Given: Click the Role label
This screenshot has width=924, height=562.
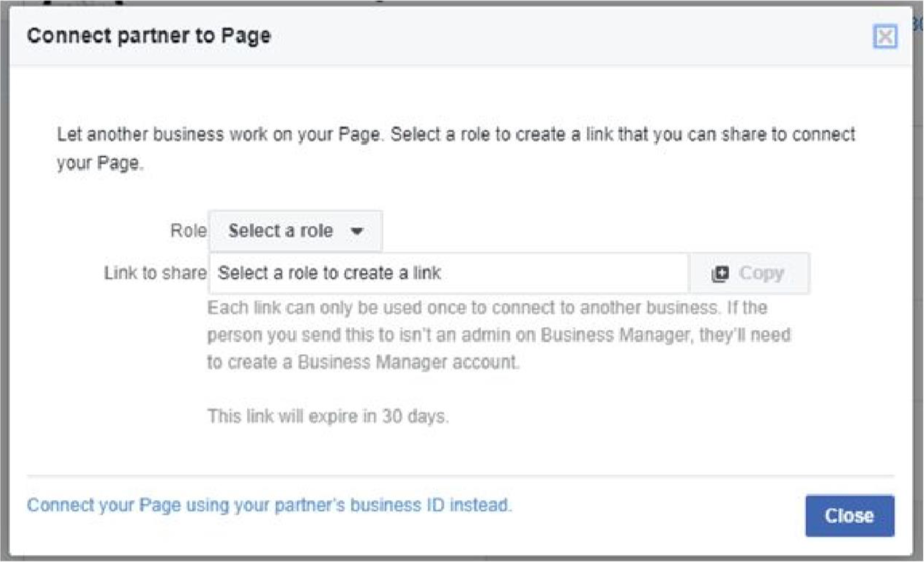Looking at the screenshot, I should click(x=188, y=230).
